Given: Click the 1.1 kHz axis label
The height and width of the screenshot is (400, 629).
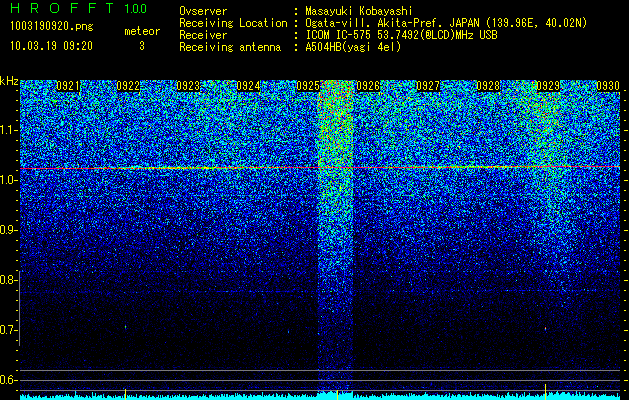Looking at the screenshot, I should pyautogui.click(x=8, y=130).
